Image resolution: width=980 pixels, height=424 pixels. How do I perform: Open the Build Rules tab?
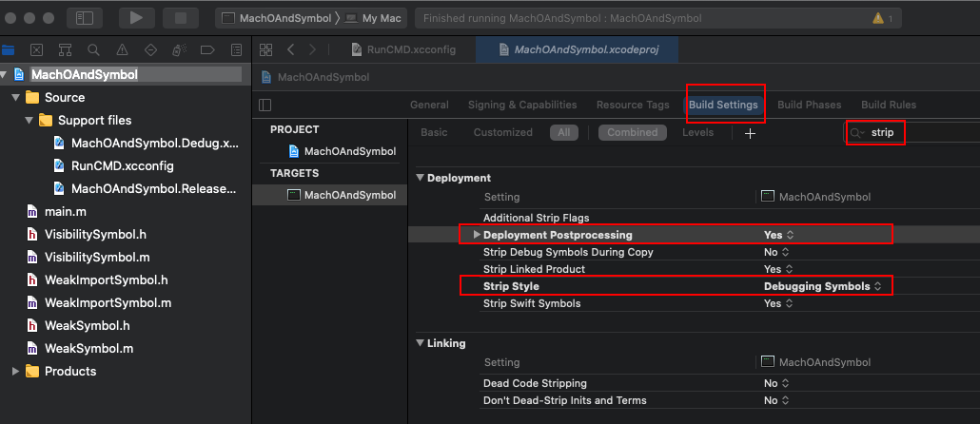tap(889, 105)
